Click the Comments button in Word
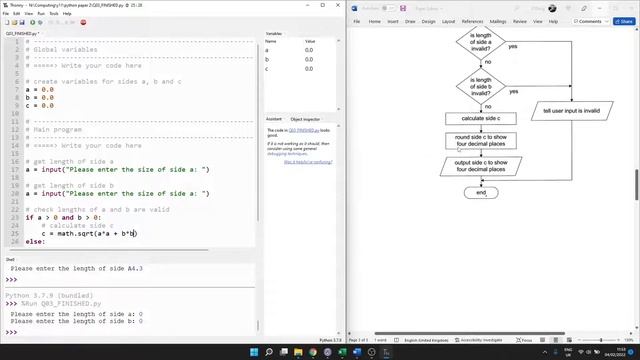This screenshot has height=360, width=640. click(x=587, y=21)
